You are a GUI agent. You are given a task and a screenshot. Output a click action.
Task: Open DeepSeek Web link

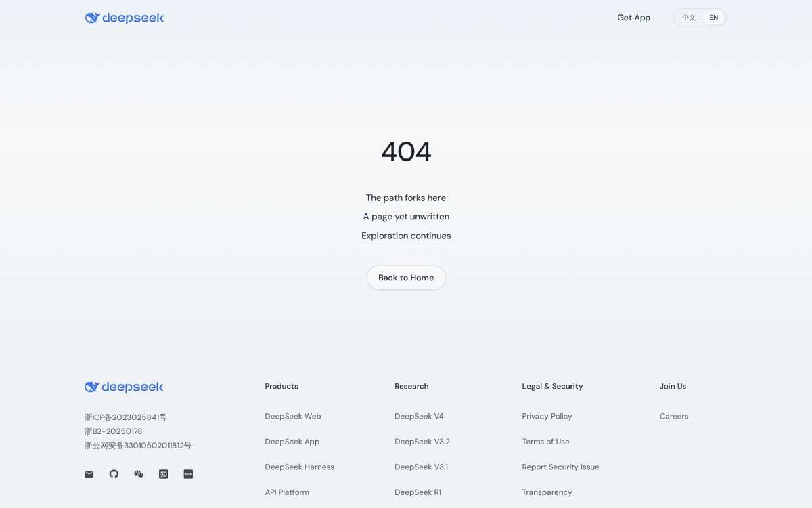point(293,416)
